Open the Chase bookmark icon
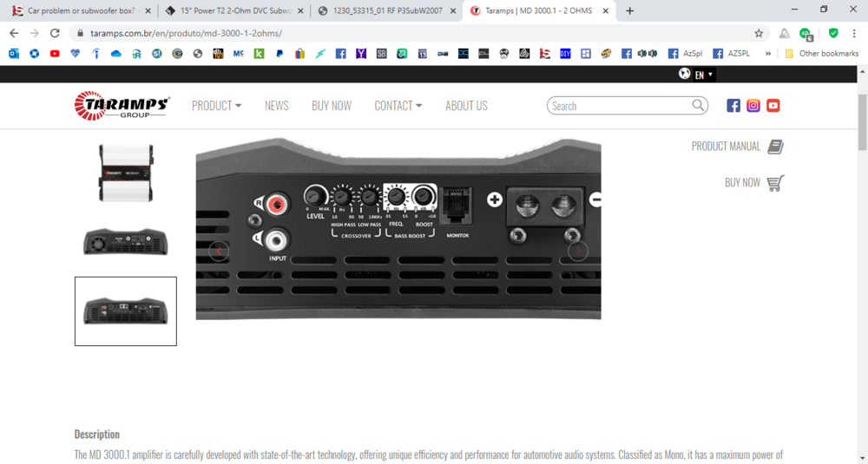Image resolution: width=868 pixels, height=464 pixels. (x=35, y=54)
